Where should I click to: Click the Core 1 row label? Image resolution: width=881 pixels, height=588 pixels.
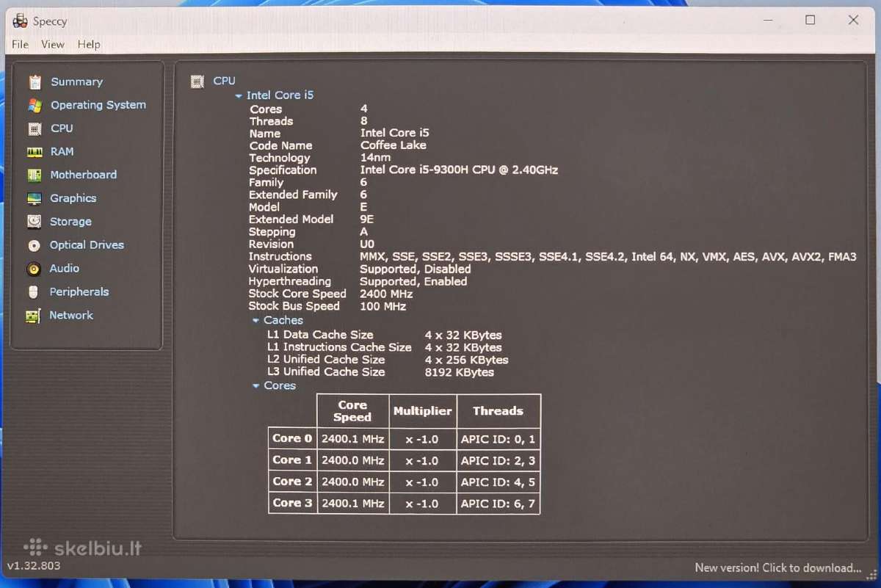[292, 460]
